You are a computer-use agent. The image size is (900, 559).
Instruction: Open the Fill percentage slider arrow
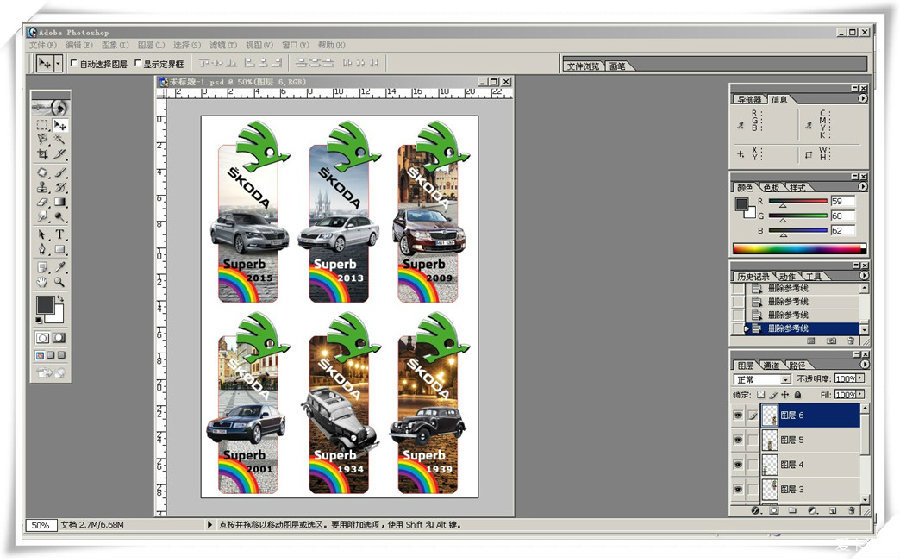click(860, 395)
